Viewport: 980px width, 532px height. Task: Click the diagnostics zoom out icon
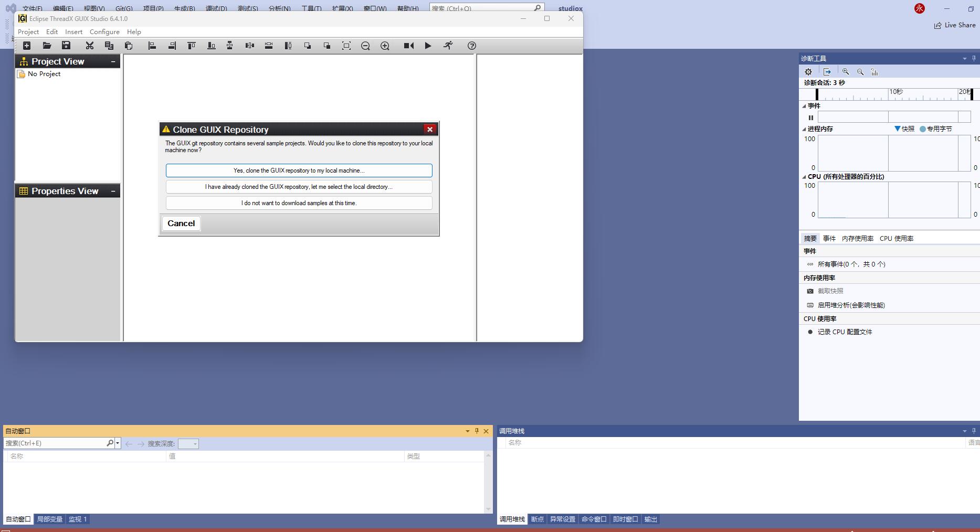coord(860,72)
